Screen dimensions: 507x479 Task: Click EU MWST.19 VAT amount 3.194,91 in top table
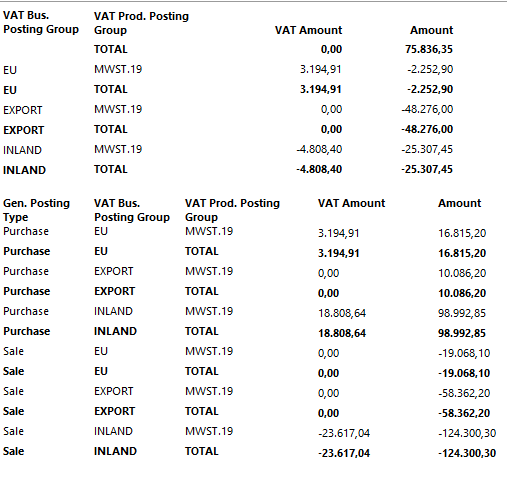[x=320, y=69]
